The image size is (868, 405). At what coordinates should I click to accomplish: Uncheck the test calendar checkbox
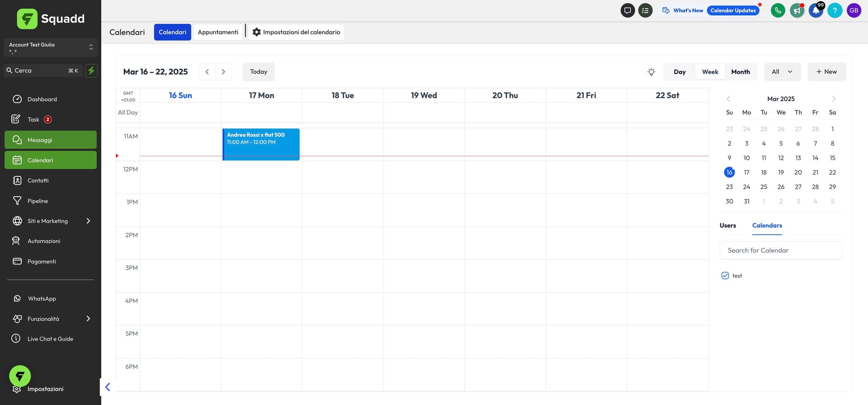point(725,276)
